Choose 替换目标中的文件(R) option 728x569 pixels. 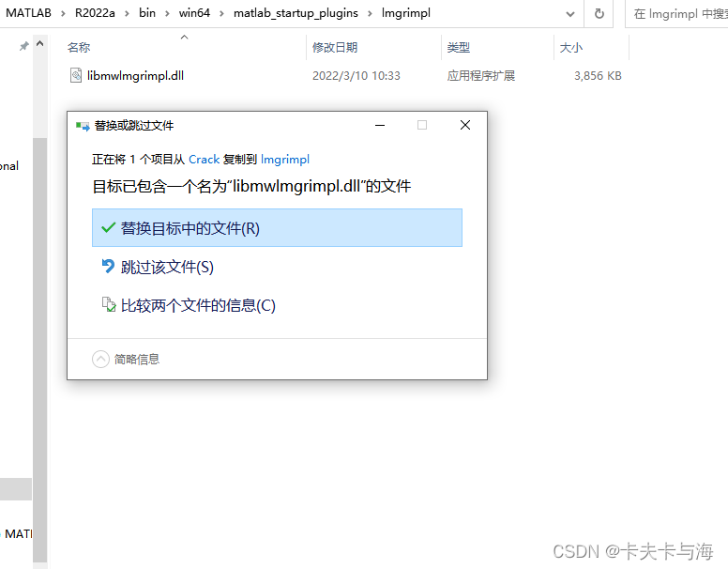pyautogui.click(x=277, y=228)
